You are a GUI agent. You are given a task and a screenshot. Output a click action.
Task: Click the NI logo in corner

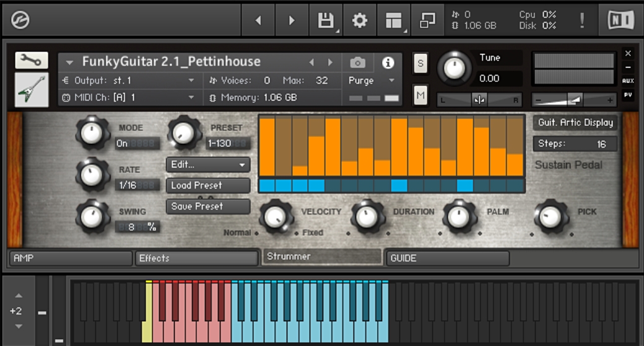[620, 20]
